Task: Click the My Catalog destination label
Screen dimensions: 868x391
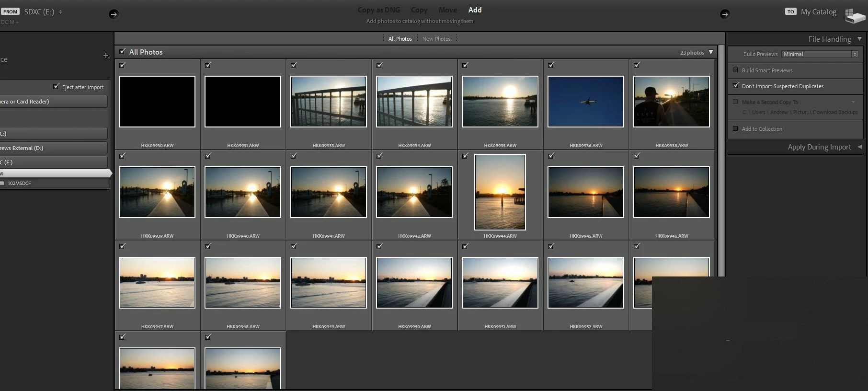Action: tap(819, 12)
